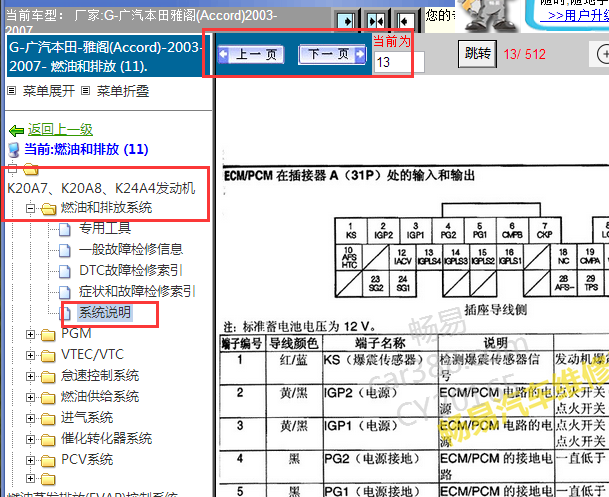
Task: Click the green back arrow icon
Action: [x=16, y=131]
